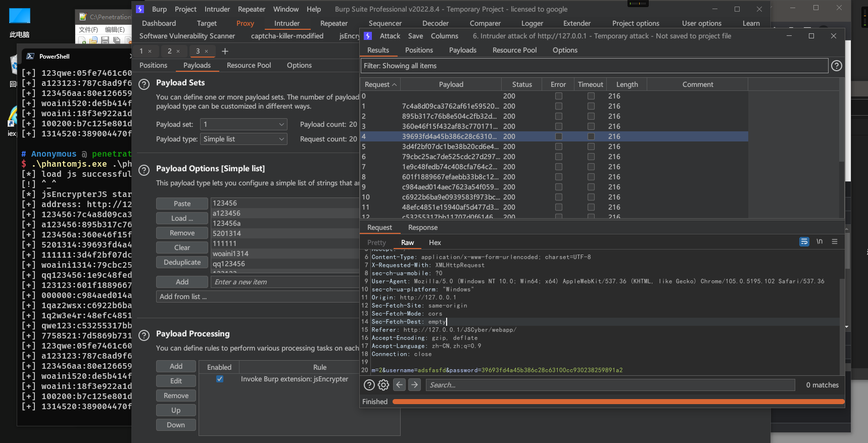Open help for Payload Processing section

144,335
